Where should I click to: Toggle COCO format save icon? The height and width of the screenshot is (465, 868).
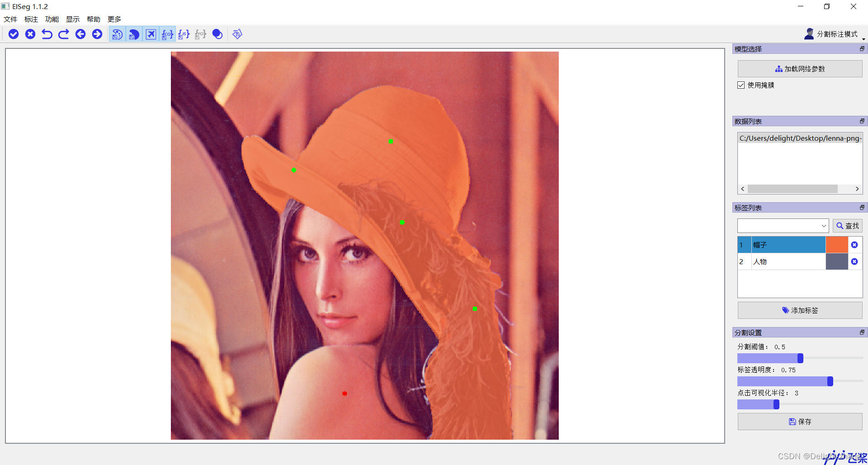(x=168, y=34)
